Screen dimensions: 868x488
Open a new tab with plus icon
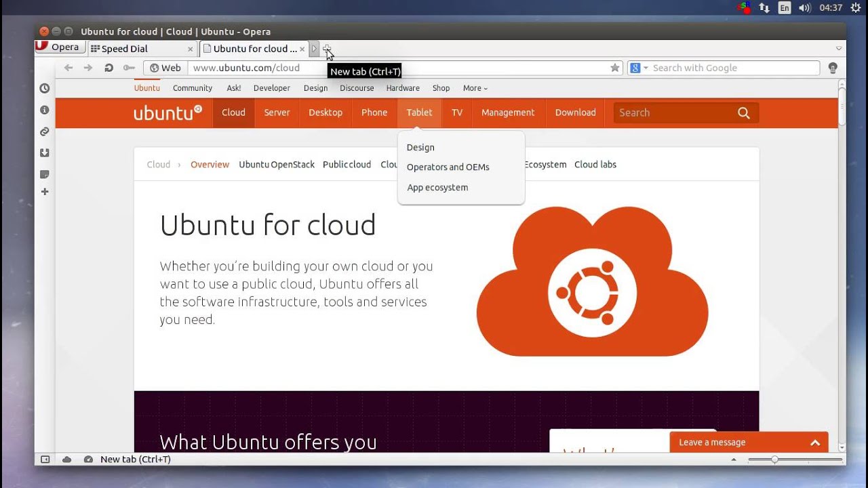tap(327, 49)
